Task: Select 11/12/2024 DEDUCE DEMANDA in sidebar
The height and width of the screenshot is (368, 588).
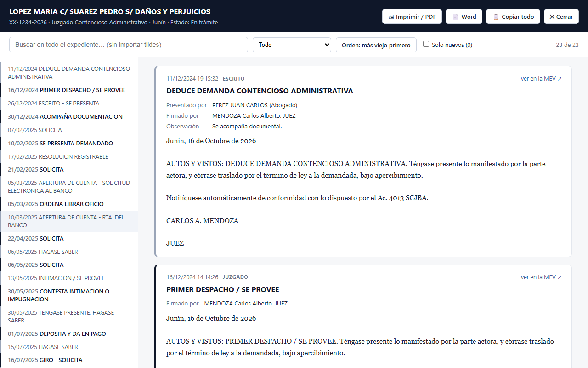Action: coord(69,73)
